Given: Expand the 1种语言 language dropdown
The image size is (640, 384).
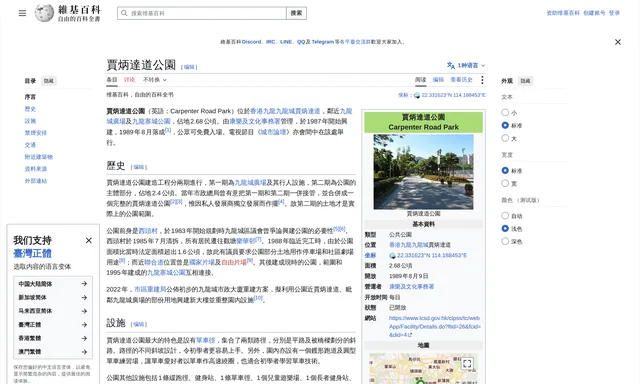Looking at the screenshot, I should pyautogui.click(x=466, y=65).
